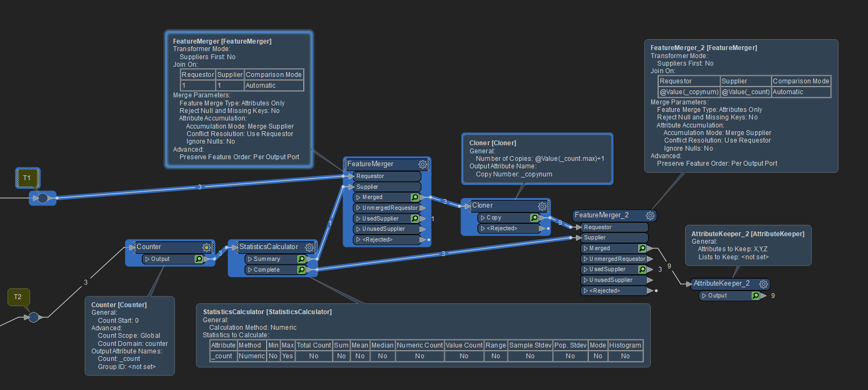Select the FeatureMerger summary annotation box

click(239, 100)
